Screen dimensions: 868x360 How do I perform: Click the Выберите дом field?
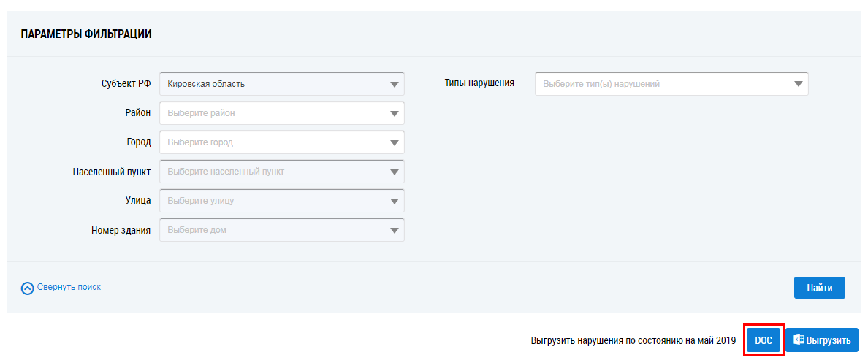click(x=197, y=230)
